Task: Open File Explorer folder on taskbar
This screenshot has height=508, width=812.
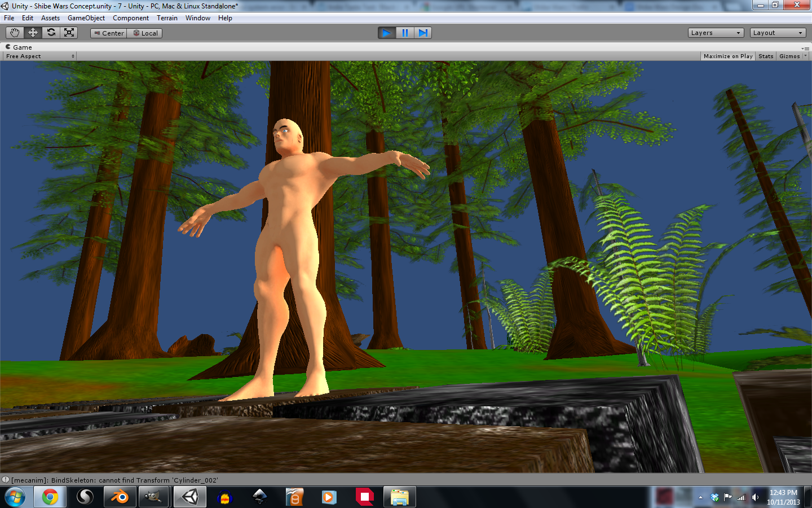Action: pyautogui.click(x=400, y=497)
